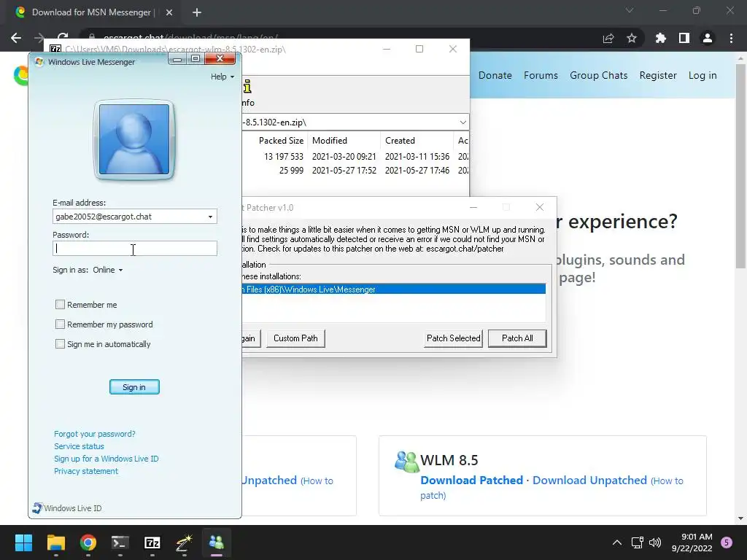Open network status in the system tray

(x=637, y=542)
